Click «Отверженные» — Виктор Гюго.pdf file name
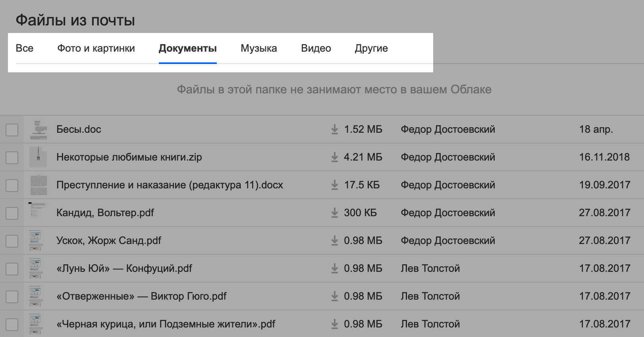644x337 pixels. 141,296
